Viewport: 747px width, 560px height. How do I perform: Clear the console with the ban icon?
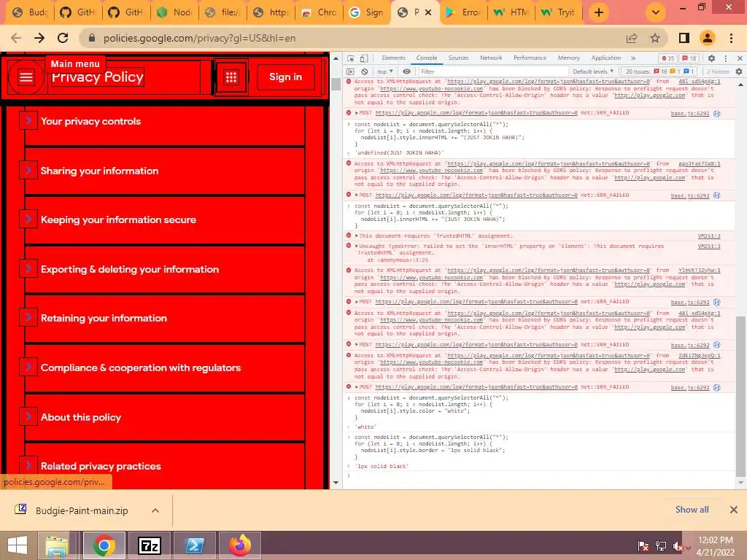365,71
